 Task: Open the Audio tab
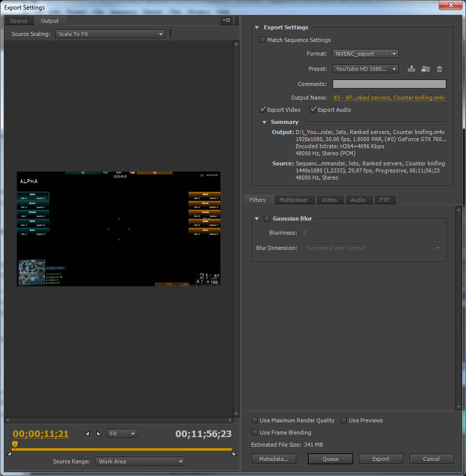pyautogui.click(x=358, y=200)
